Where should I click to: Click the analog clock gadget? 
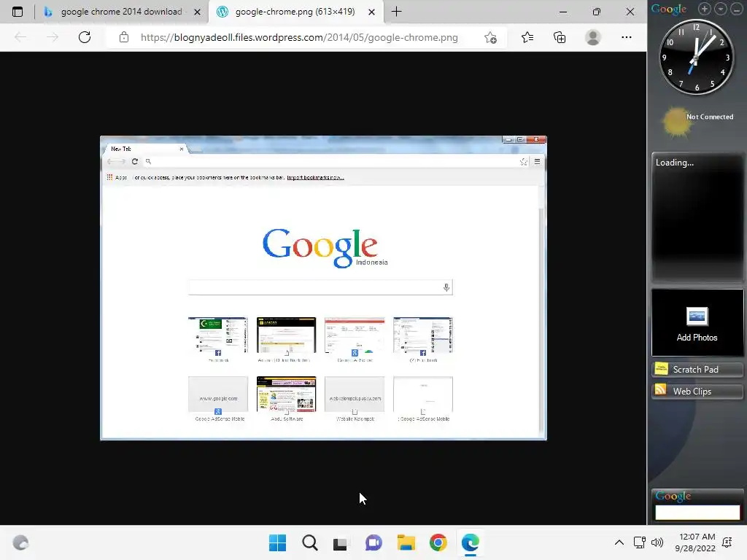tap(696, 57)
